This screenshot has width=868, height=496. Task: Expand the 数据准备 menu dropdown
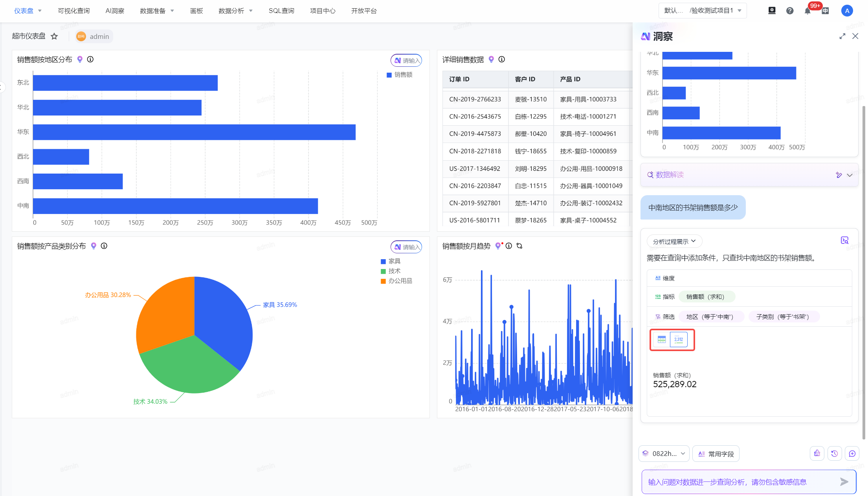coord(172,11)
